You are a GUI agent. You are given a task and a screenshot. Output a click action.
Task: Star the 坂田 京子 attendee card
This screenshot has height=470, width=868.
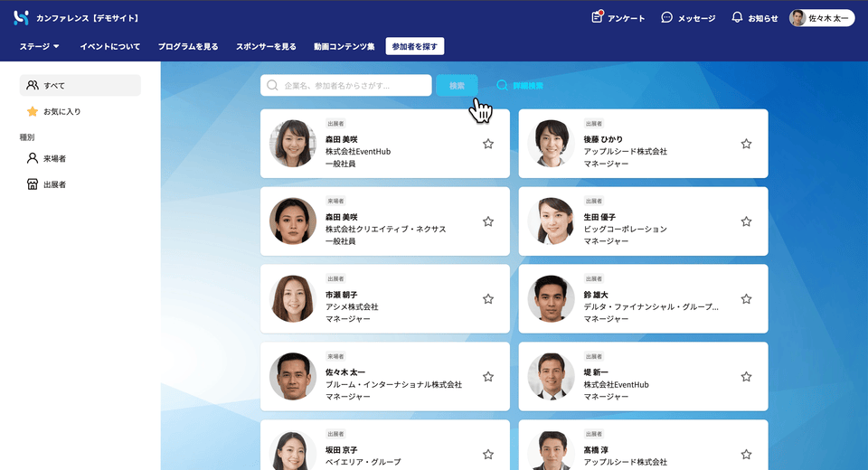pos(487,454)
